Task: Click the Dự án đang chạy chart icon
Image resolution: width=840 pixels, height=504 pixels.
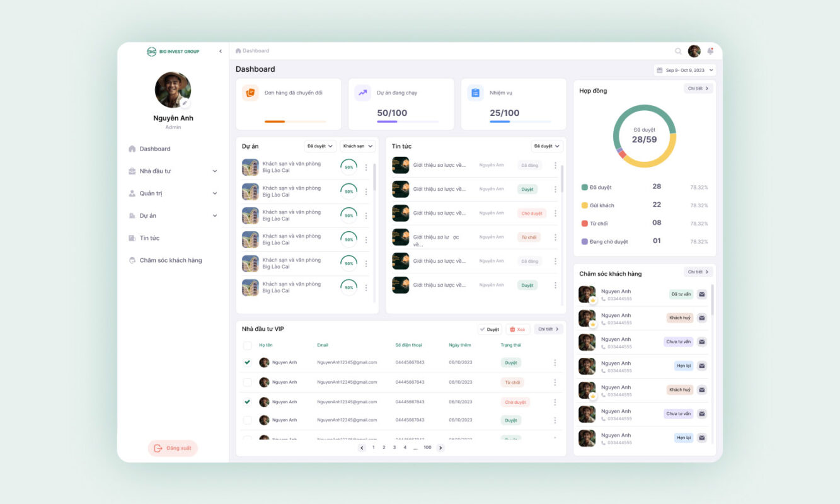Action: click(362, 93)
